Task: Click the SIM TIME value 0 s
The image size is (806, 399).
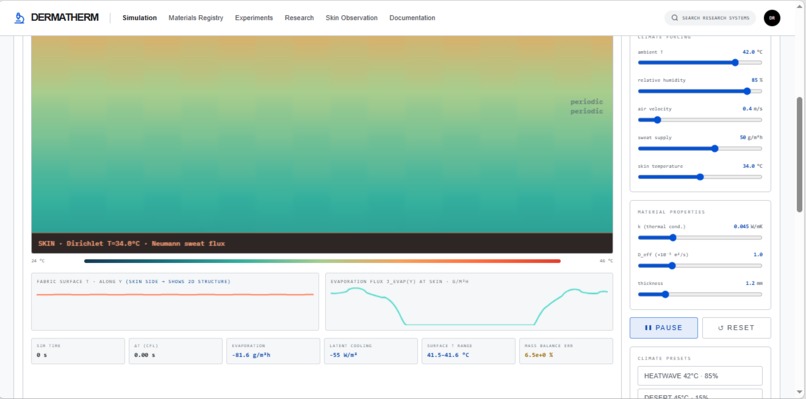Action: [x=42, y=355]
